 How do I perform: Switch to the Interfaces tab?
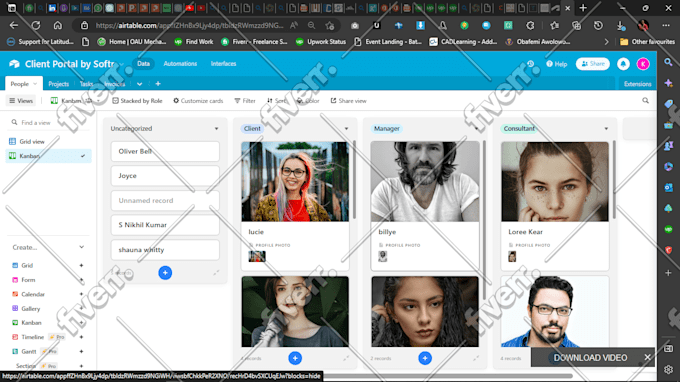click(x=223, y=64)
